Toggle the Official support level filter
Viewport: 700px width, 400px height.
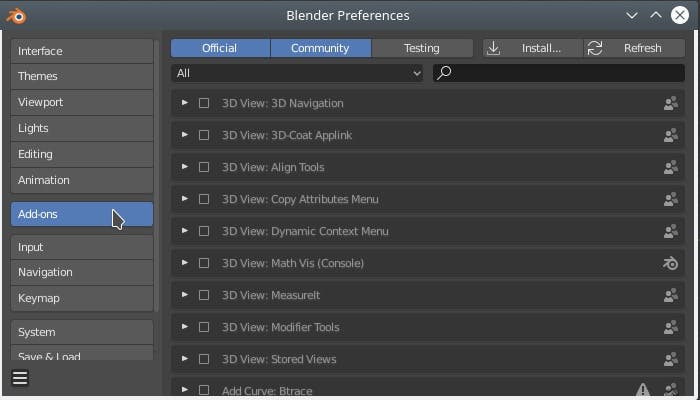pyautogui.click(x=220, y=48)
